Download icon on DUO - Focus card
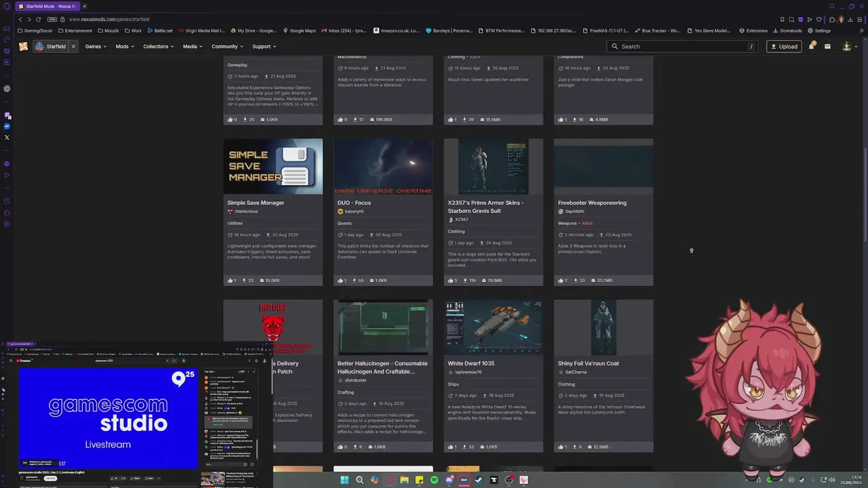Image resolution: width=868 pixels, height=488 pixels. (x=355, y=280)
